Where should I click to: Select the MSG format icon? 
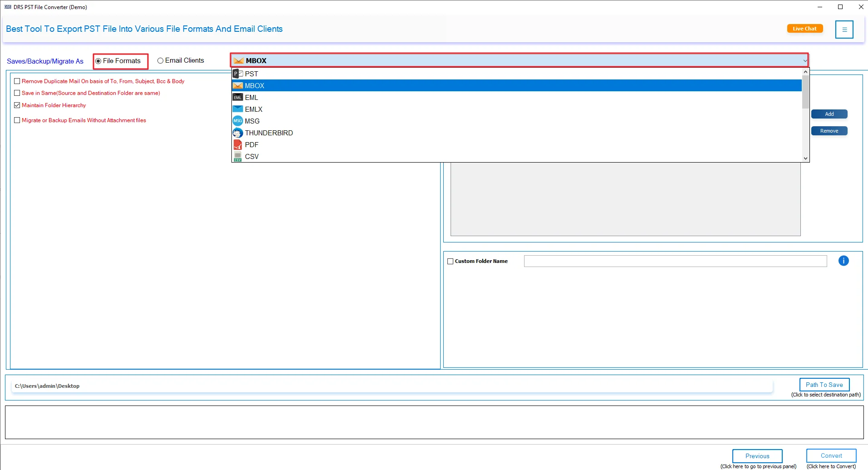click(x=238, y=121)
